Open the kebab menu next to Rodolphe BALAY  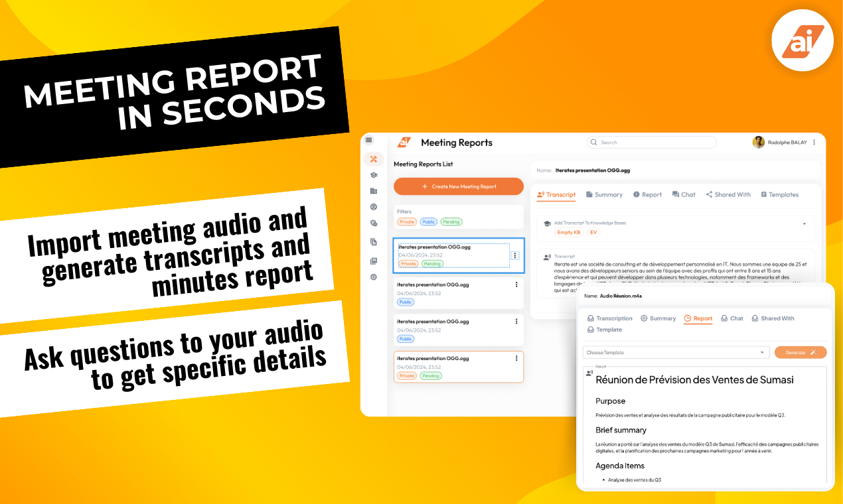(x=814, y=142)
